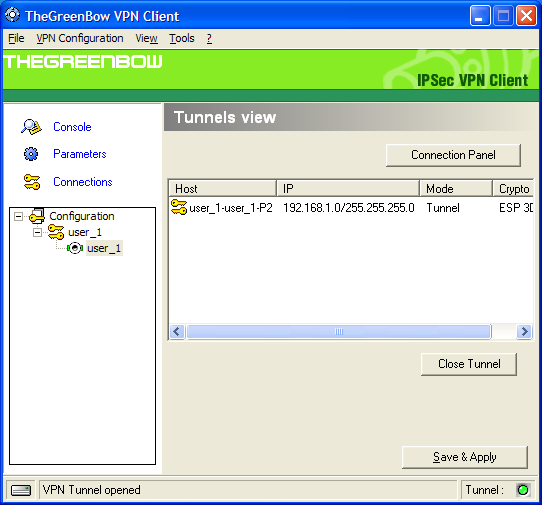Collapse the user_1 phase 1 node
This screenshot has height=505, width=542.
coord(37,232)
